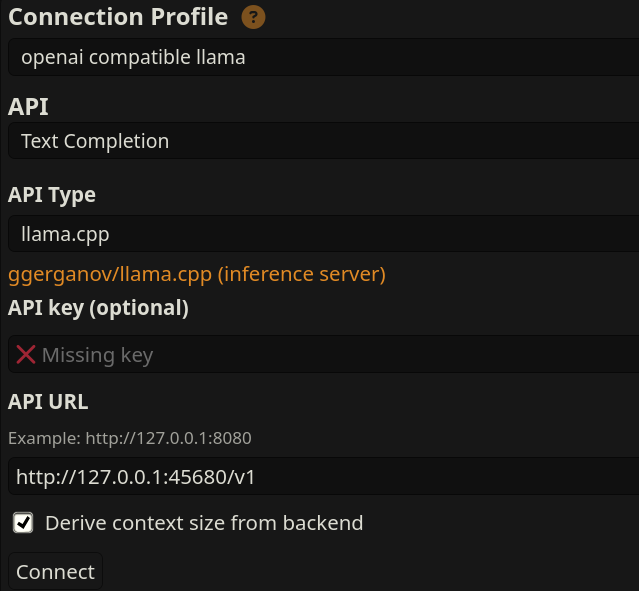Untick the Derive context size checkbox
Viewport: 639px width, 591px height.
tap(23, 523)
